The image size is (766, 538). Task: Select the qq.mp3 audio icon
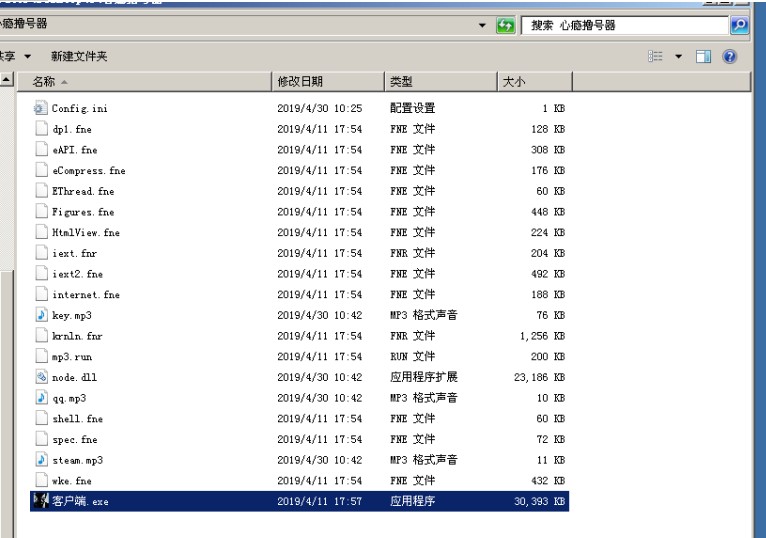pos(42,398)
